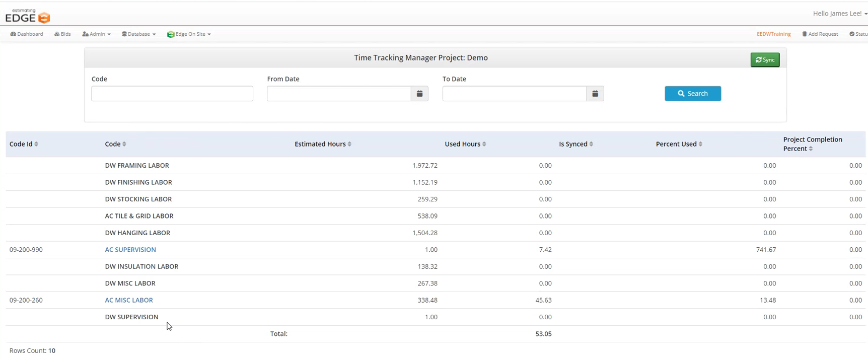Expand the Admin dropdown menu

(96, 34)
